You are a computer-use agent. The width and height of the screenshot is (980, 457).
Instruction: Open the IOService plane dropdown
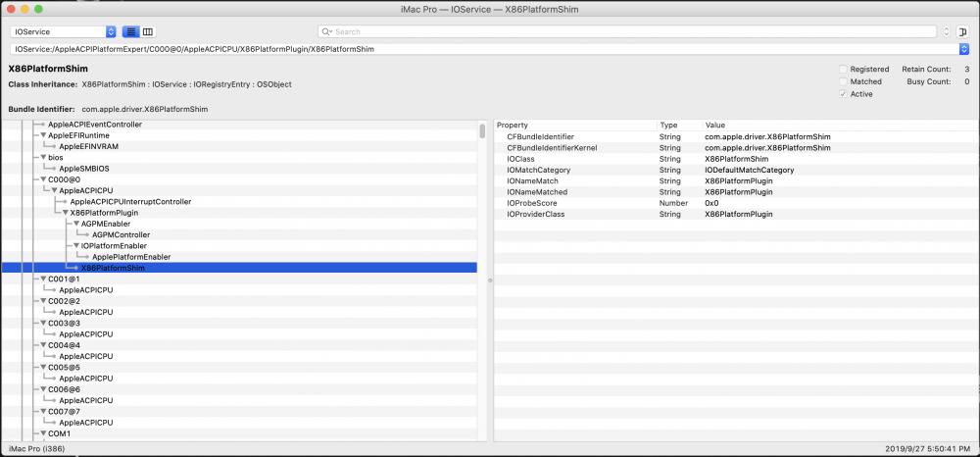pos(63,32)
